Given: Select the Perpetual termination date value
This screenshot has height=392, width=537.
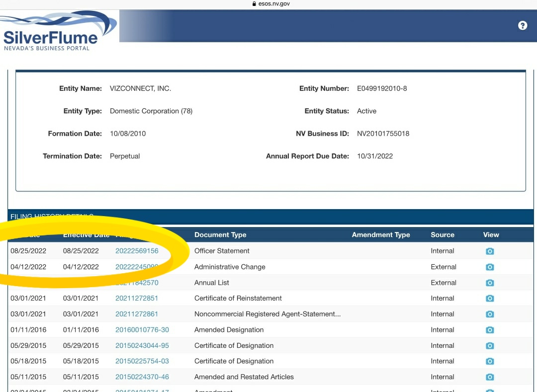Looking at the screenshot, I should [x=125, y=157].
